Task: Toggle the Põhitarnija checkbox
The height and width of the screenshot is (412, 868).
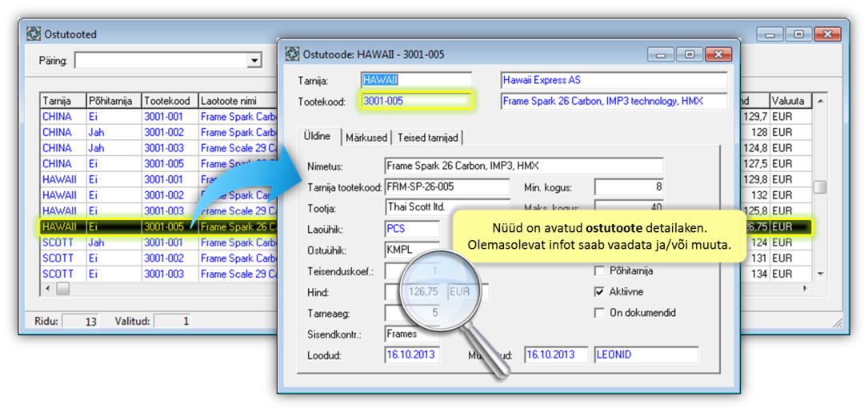Action: [599, 270]
